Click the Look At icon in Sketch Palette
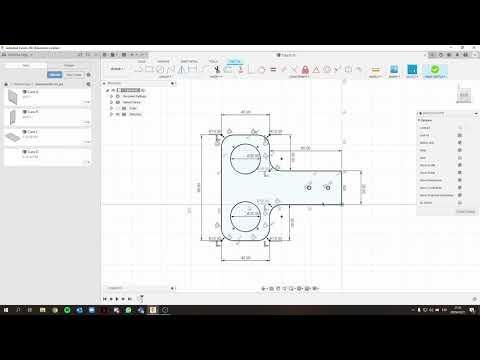The width and height of the screenshot is (480, 360). [x=460, y=135]
